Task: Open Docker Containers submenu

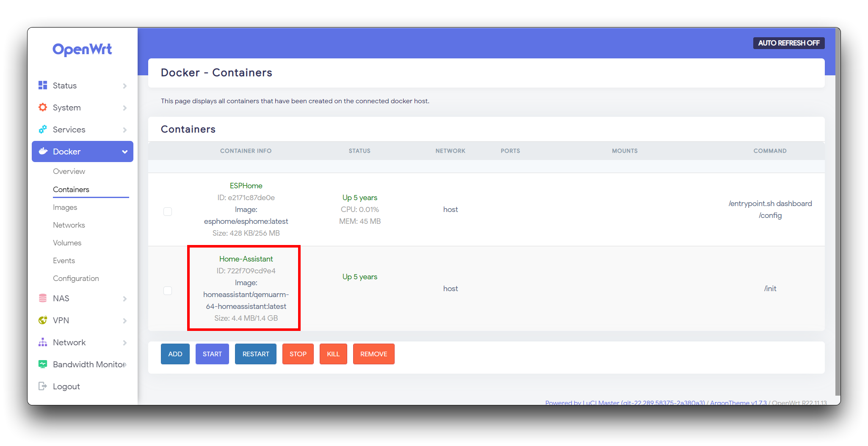Action: (x=71, y=190)
